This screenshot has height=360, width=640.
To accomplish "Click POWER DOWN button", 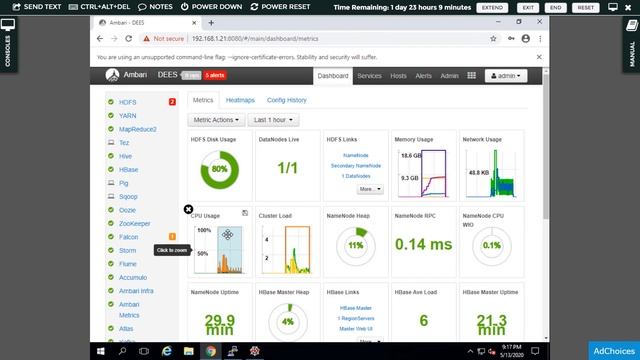I will pos(211,7).
